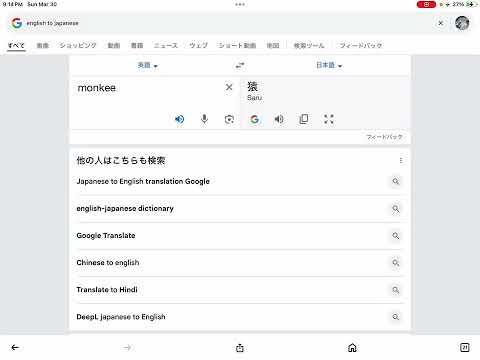
Task: Click search icon for 'english-japanese dictionary'
Action: 396,209
